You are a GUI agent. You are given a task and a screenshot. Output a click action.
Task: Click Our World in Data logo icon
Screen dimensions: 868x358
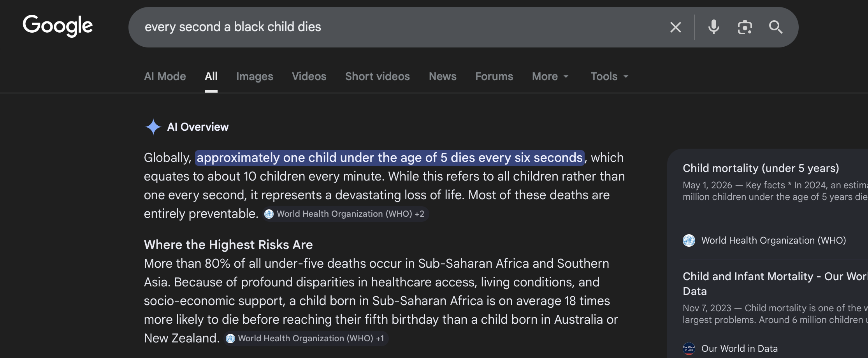pyautogui.click(x=689, y=349)
